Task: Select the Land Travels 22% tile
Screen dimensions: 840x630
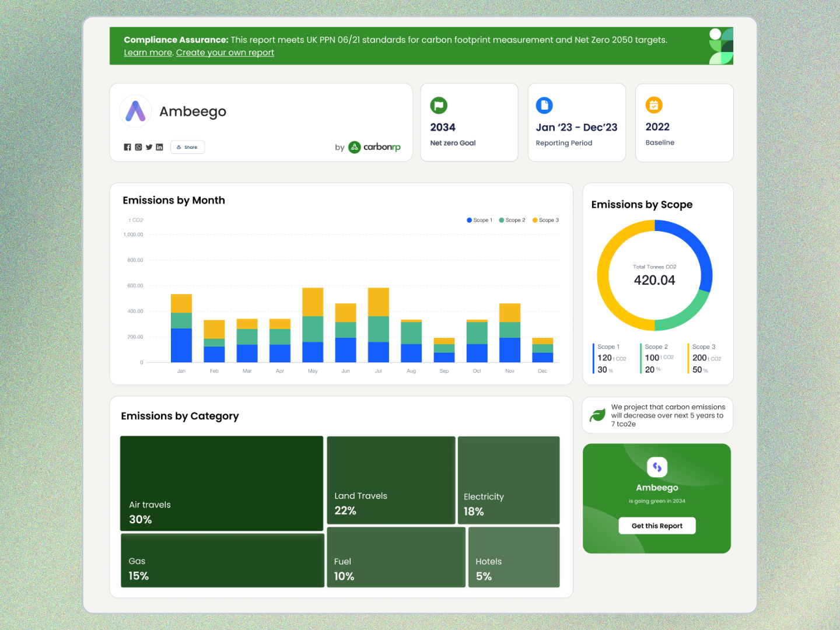Action: click(391, 480)
